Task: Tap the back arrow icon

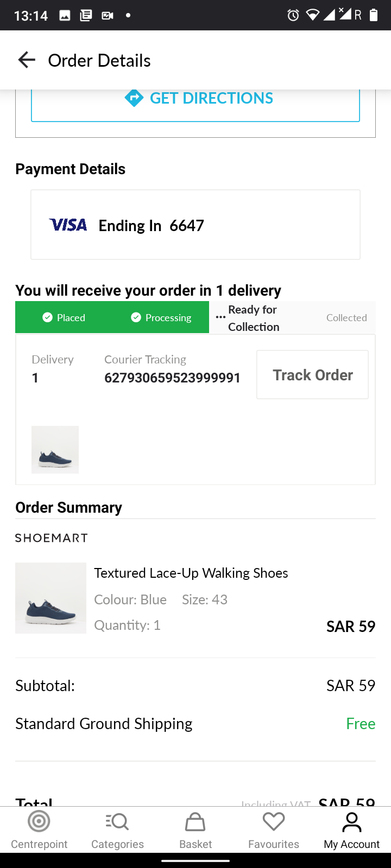Action: 27,60
